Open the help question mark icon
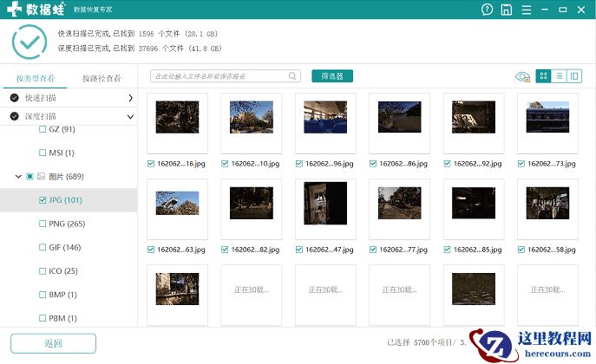The width and height of the screenshot is (596, 364). coord(487,10)
